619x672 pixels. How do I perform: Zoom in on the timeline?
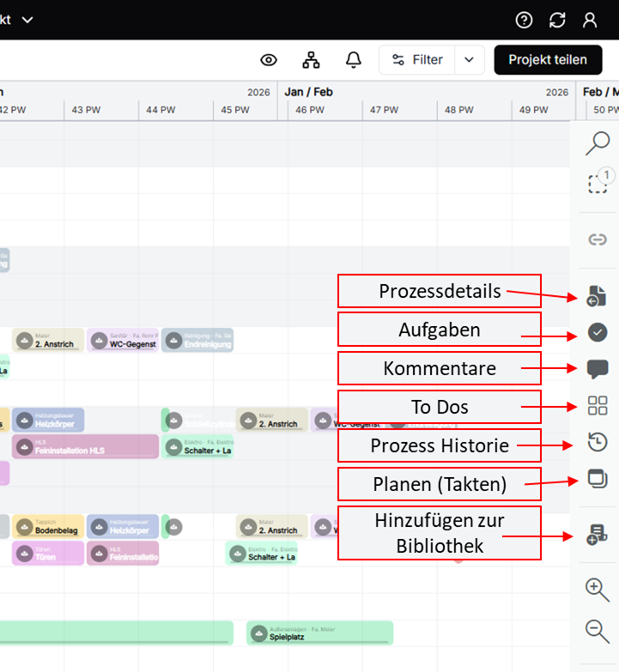point(598,590)
